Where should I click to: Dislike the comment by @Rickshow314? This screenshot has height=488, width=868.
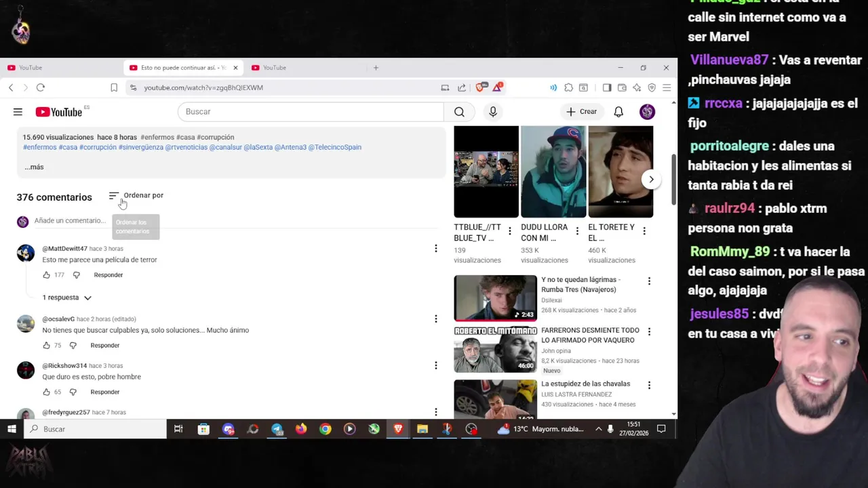point(73,392)
